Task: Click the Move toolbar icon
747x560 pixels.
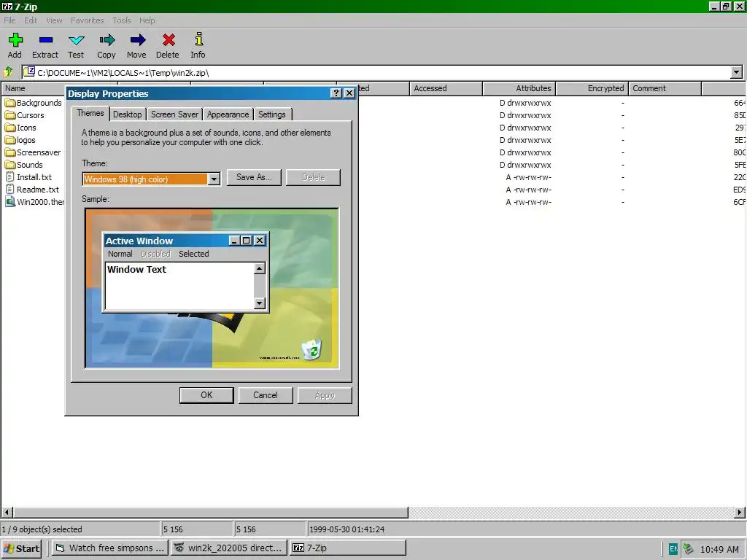Action: [137, 40]
